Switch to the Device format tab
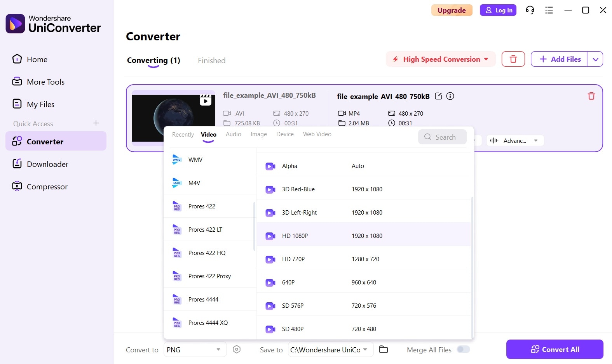This screenshot has width=612, height=364. click(285, 134)
